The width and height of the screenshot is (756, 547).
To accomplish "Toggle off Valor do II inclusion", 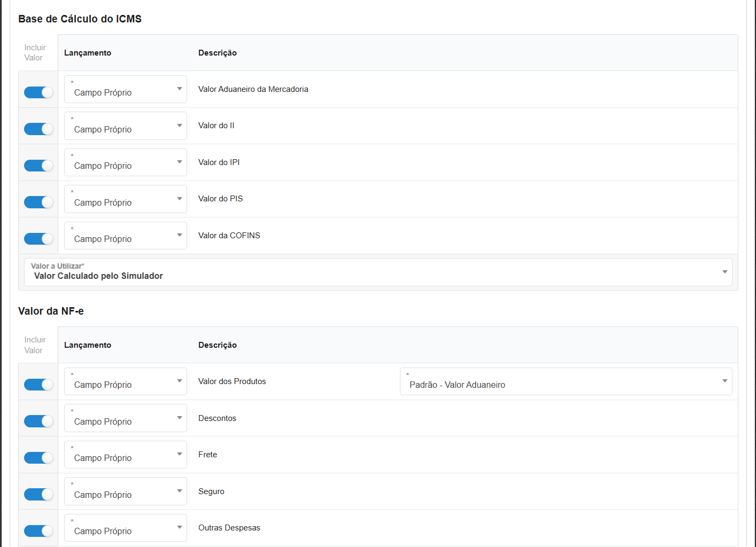I will [x=38, y=129].
